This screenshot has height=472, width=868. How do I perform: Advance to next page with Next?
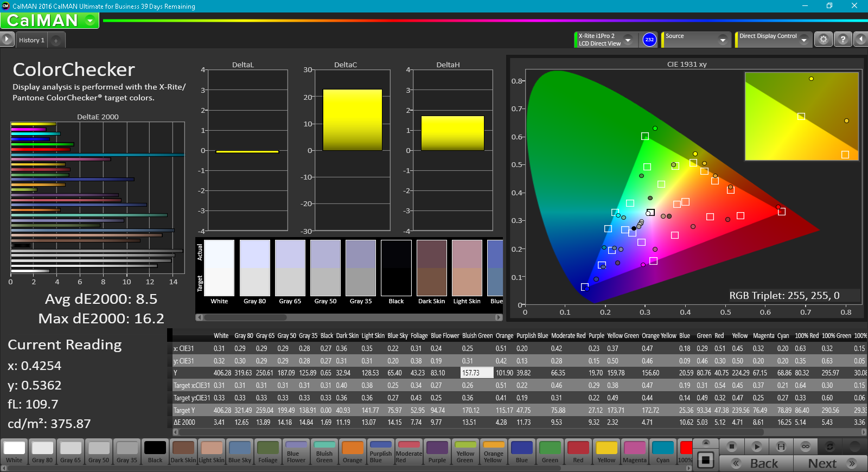pos(831,463)
